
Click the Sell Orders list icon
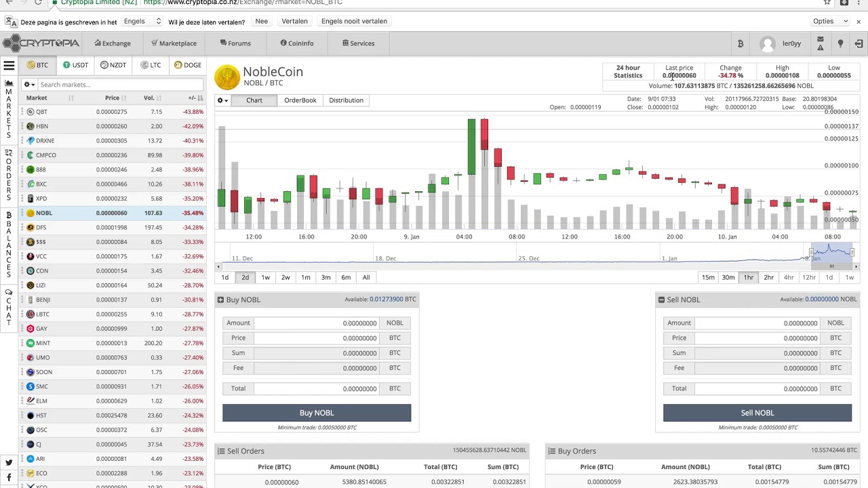pos(221,451)
